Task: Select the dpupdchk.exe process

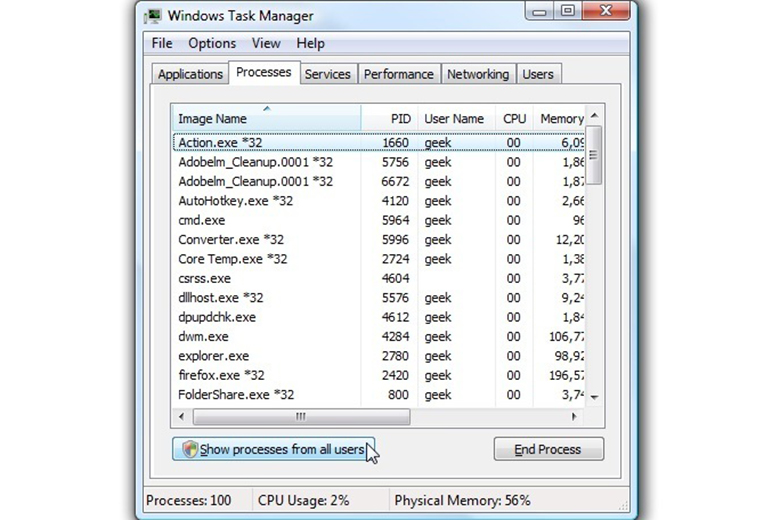Action: [379, 317]
